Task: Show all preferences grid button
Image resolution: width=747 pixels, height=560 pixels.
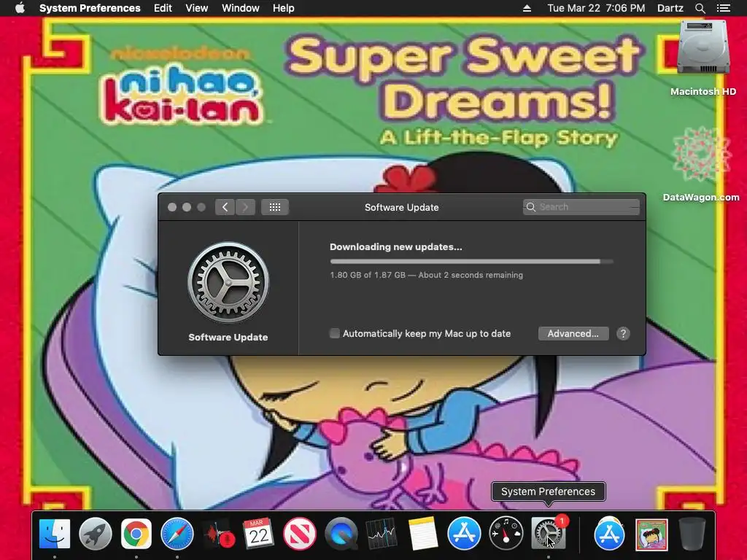Action: tap(275, 207)
